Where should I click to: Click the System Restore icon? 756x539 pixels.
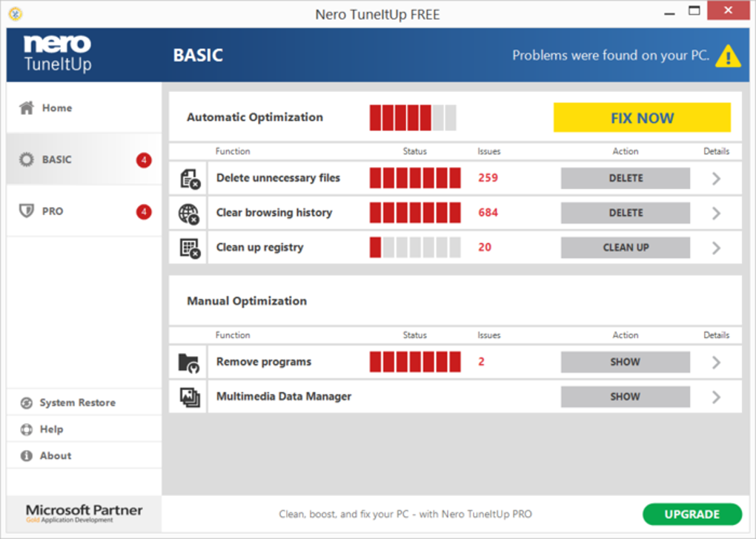tap(27, 403)
